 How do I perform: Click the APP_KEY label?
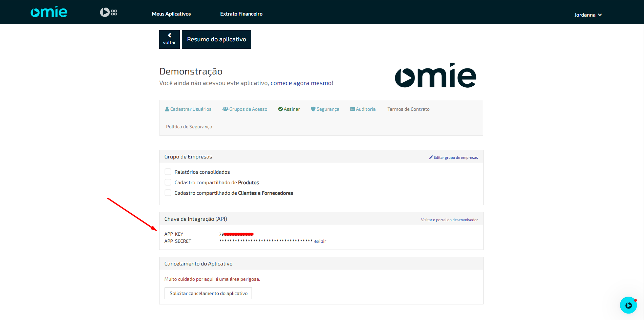(x=174, y=234)
